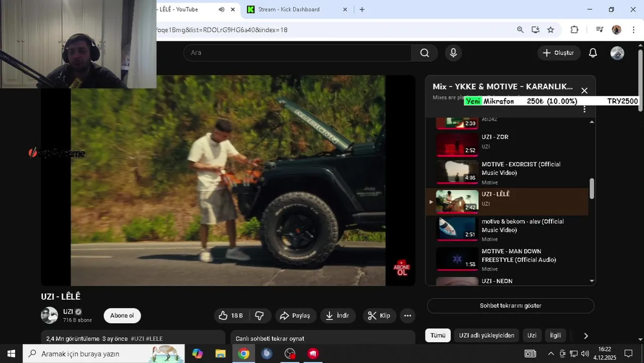Click the YouTube search magnifier button
The image size is (644, 363).
(425, 53)
